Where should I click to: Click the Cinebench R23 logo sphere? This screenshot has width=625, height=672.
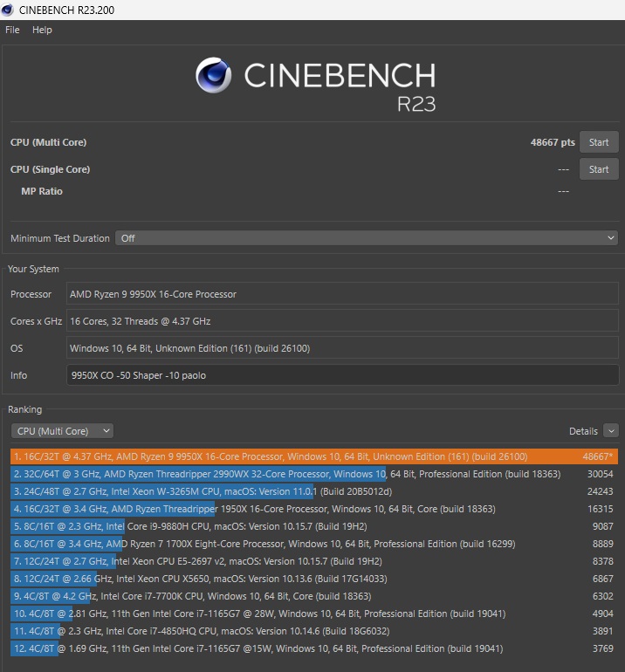click(x=214, y=75)
